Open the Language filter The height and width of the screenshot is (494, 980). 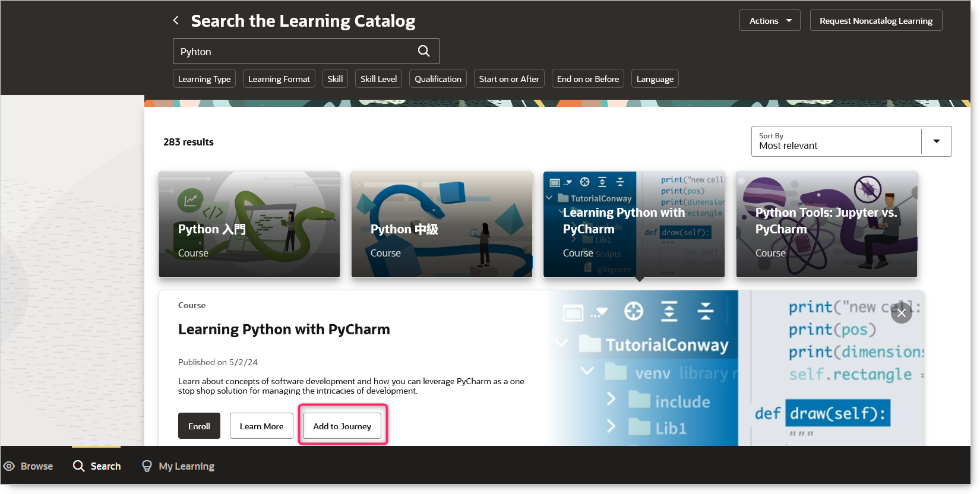(x=655, y=79)
